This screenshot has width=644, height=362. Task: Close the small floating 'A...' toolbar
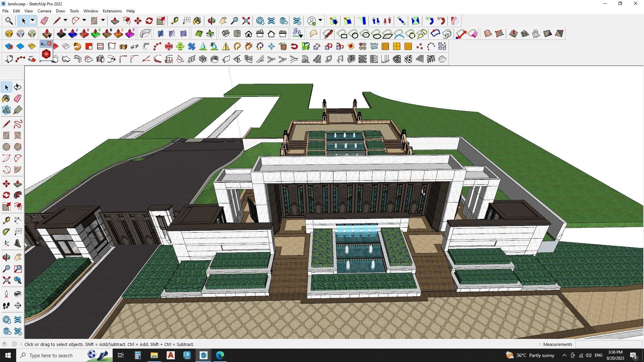coord(49,44)
